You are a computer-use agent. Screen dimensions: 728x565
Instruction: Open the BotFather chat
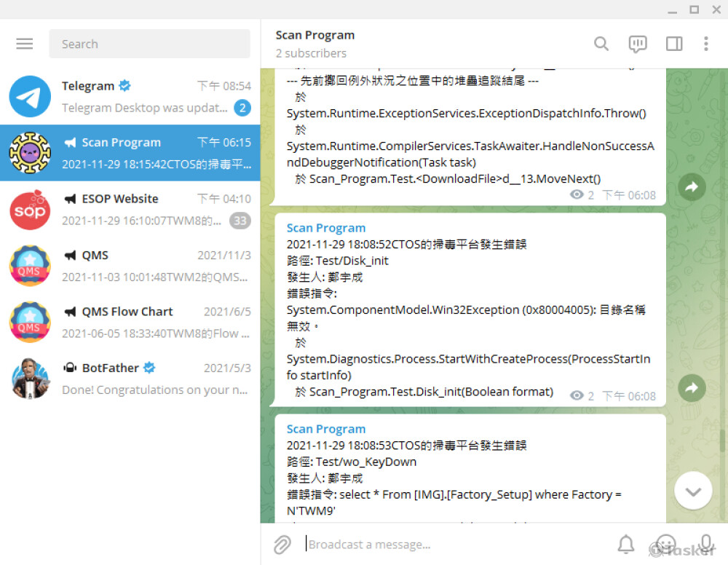tap(131, 378)
